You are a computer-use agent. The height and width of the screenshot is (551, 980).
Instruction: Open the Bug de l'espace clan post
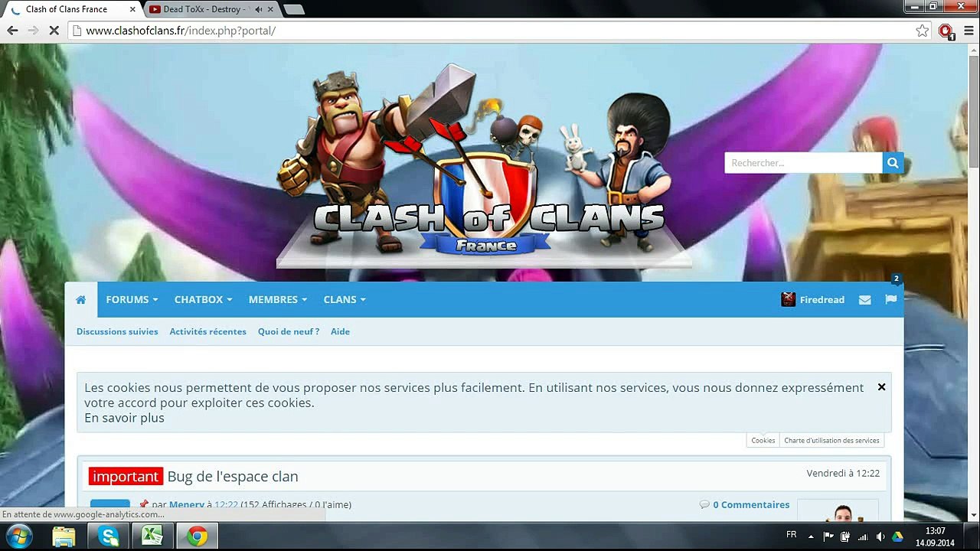click(233, 476)
